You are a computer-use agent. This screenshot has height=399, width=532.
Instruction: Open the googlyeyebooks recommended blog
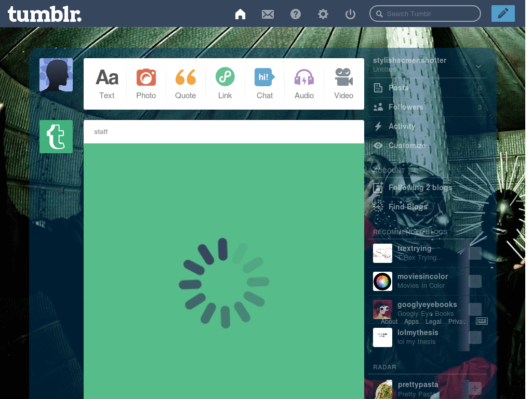coord(427,304)
